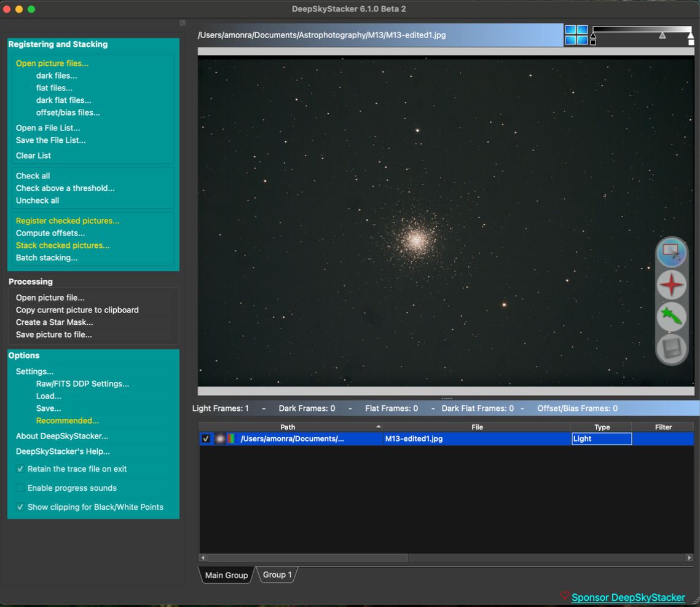
Task: Toggle Retain the trace file on exit
Action: click(20, 469)
